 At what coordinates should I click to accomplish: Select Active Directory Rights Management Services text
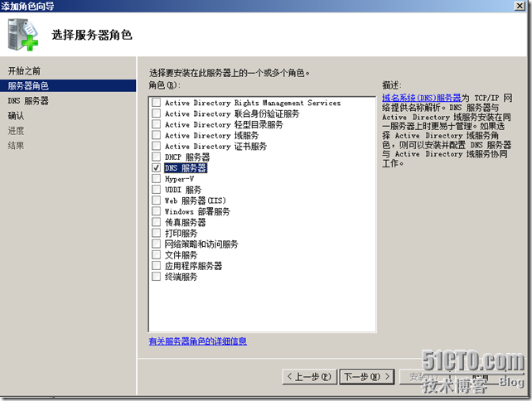coord(253,103)
